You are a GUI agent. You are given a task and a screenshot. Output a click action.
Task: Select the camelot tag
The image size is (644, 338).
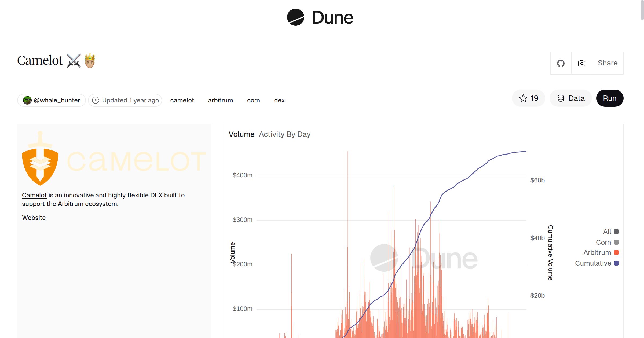(x=182, y=100)
